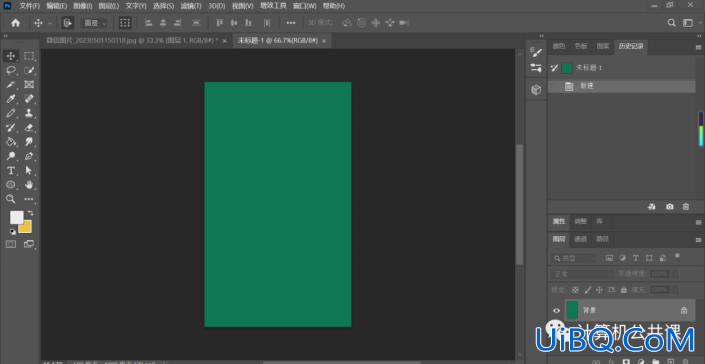Select the Clone Stamp tool
This screenshot has width=705, height=364.
pyautogui.click(x=29, y=113)
